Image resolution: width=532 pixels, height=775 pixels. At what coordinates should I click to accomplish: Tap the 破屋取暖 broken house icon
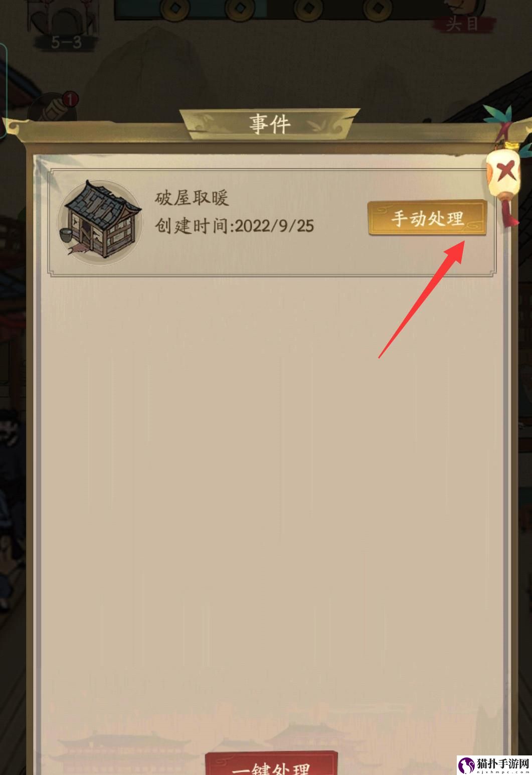click(x=99, y=222)
